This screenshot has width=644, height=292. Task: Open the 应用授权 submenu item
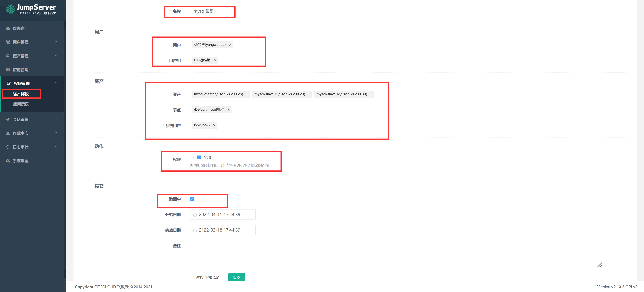click(21, 104)
